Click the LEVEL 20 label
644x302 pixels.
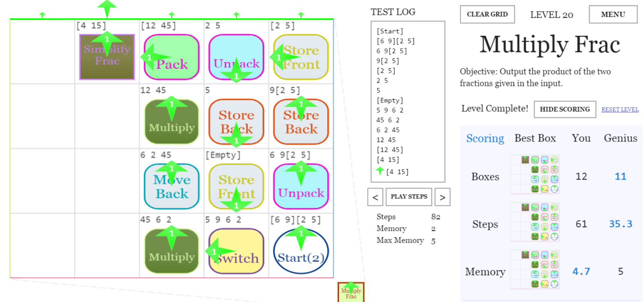(552, 14)
